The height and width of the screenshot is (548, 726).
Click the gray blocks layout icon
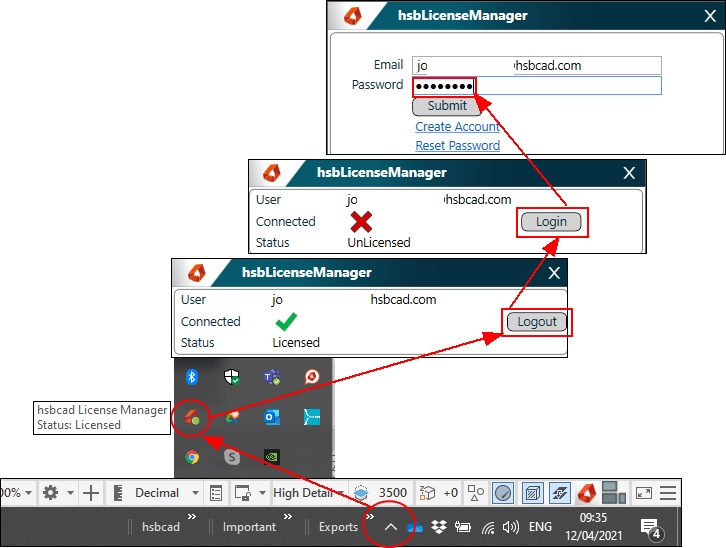coord(614,492)
